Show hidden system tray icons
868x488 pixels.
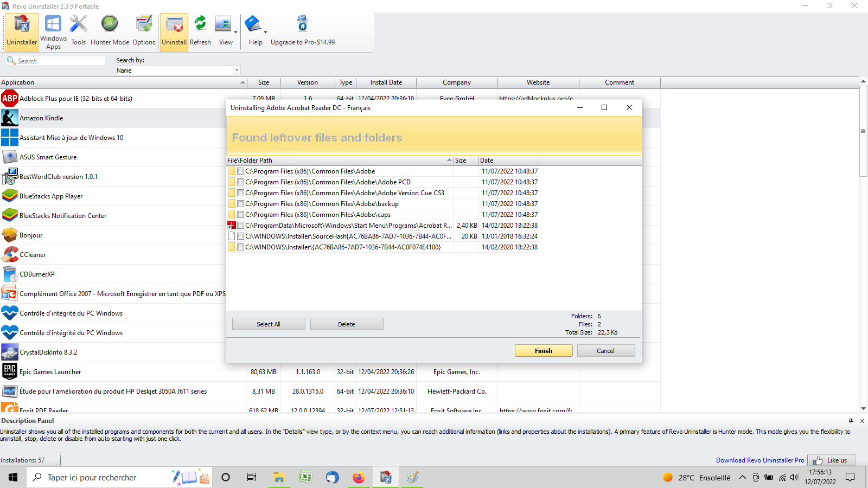742,477
